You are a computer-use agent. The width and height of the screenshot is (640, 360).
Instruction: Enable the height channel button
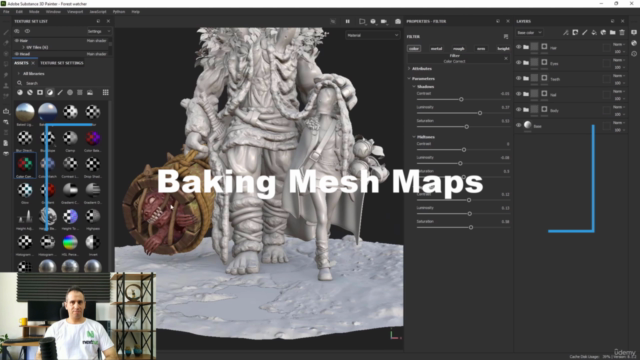click(503, 49)
